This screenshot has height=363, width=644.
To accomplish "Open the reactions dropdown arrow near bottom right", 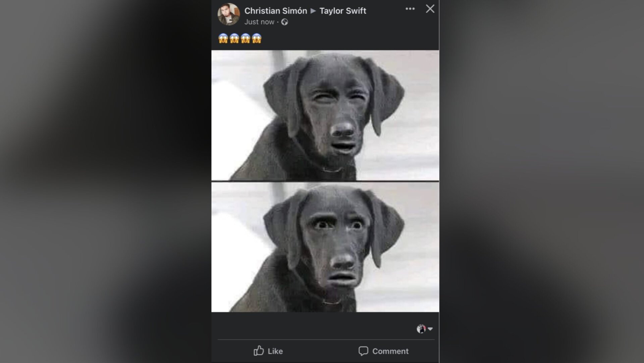I will [x=431, y=329].
